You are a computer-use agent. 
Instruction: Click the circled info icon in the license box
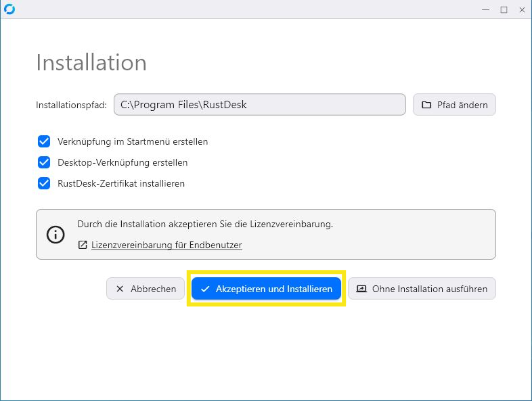[56, 234]
